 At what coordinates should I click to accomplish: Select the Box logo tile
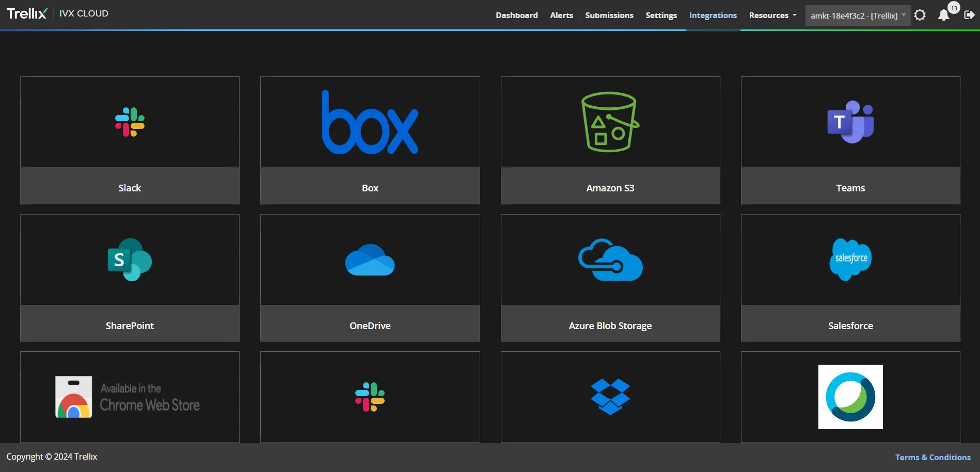tap(370, 122)
